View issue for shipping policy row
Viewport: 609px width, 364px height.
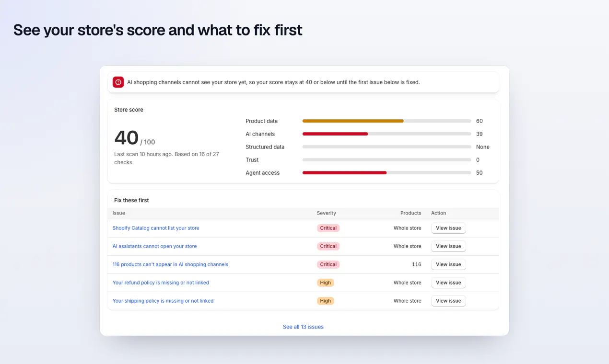coord(448,301)
